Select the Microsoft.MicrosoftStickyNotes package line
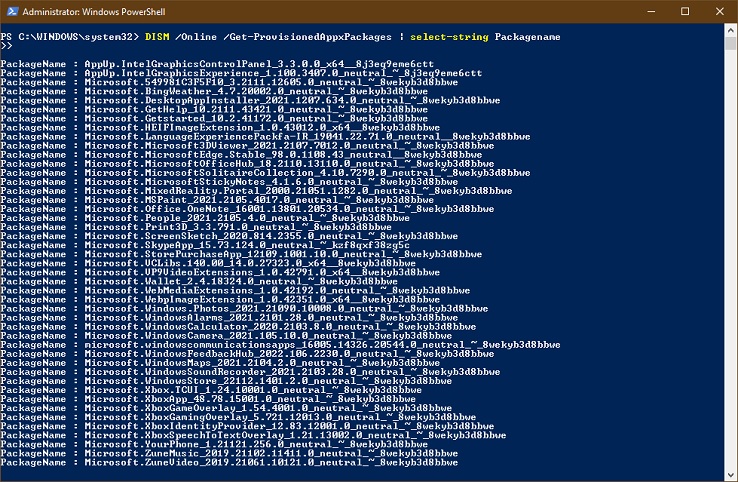The width and height of the screenshot is (738, 482). [229, 182]
